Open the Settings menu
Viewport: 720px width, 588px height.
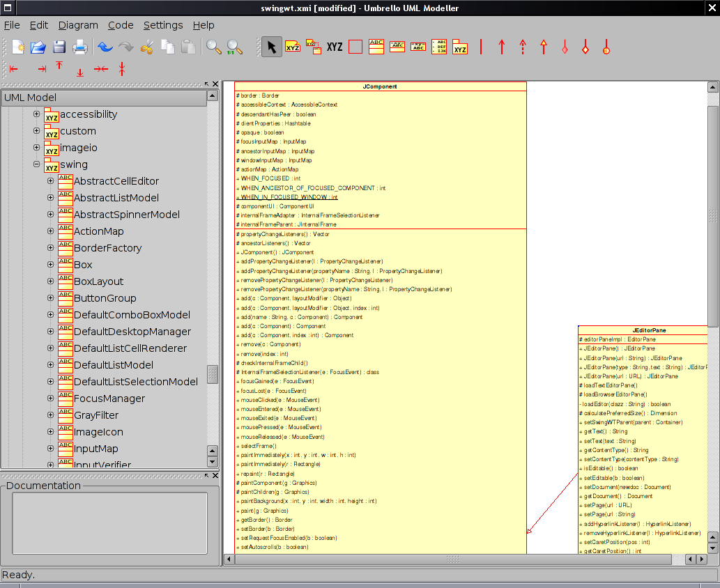pyautogui.click(x=163, y=25)
